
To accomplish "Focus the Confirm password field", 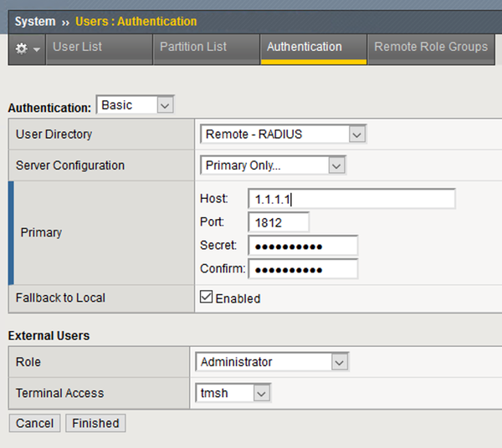I will point(303,269).
